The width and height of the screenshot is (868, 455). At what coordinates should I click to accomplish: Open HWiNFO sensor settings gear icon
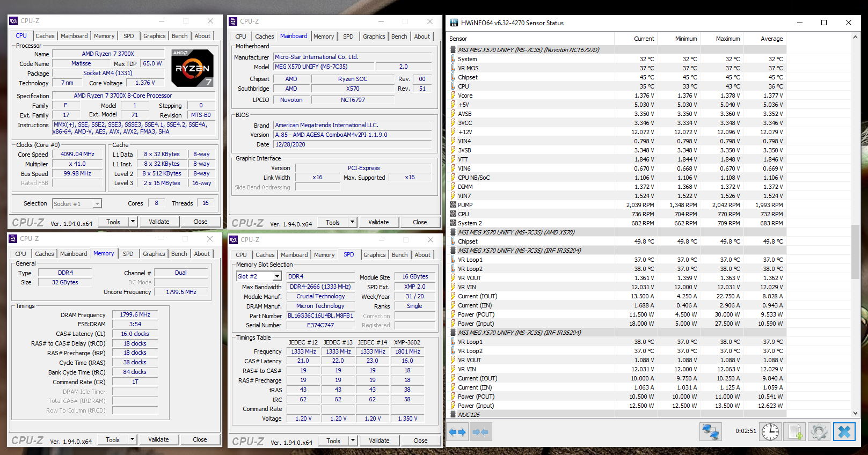click(819, 431)
